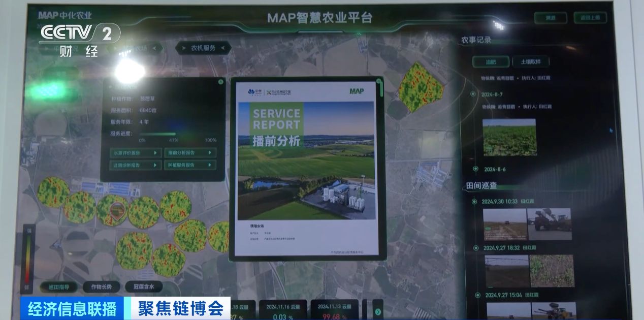Open the 水源评价报告 report
Screen dimensions: 644x320
click(136, 153)
